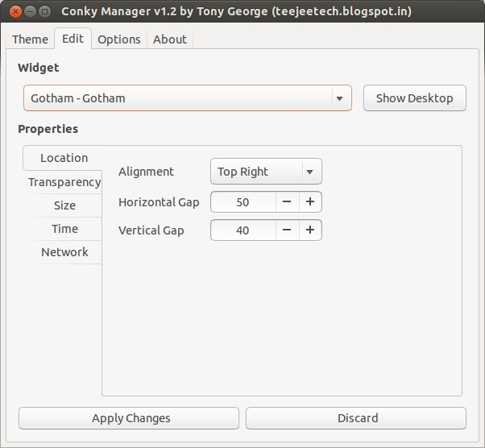Select the Edit tab
The height and width of the screenshot is (448, 485).
click(x=73, y=39)
